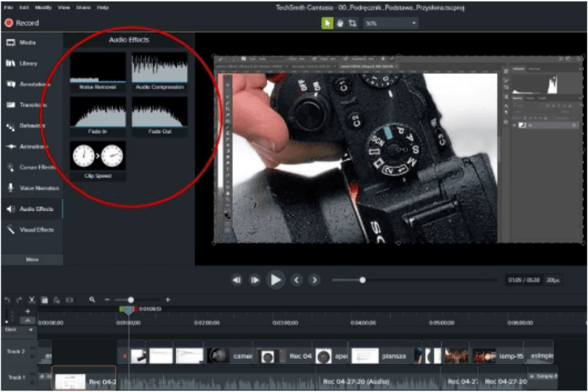588x392 pixels.
Task: Select the Clip Speed effect
Action: pyautogui.click(x=97, y=160)
